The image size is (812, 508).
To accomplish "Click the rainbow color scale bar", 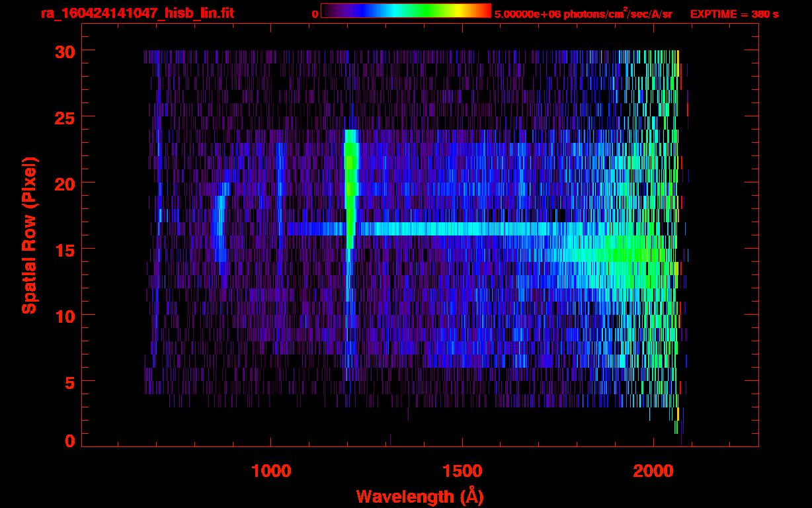I will click(x=405, y=11).
